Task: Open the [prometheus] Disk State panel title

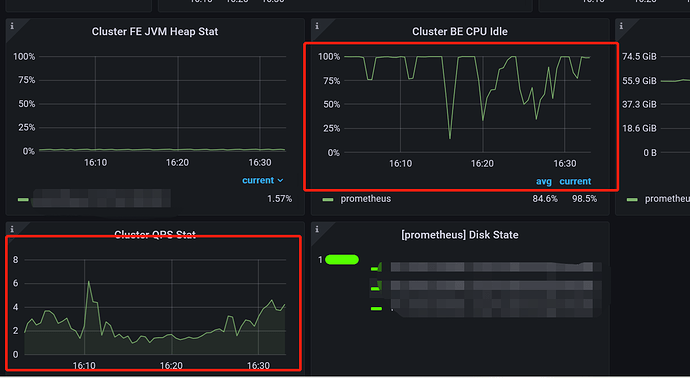Action: tap(460, 235)
